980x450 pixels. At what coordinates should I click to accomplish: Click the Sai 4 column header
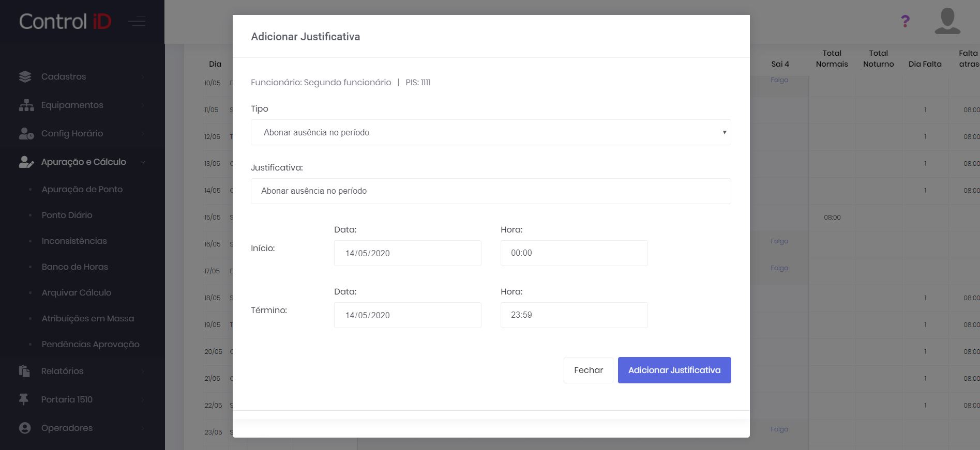click(x=780, y=64)
